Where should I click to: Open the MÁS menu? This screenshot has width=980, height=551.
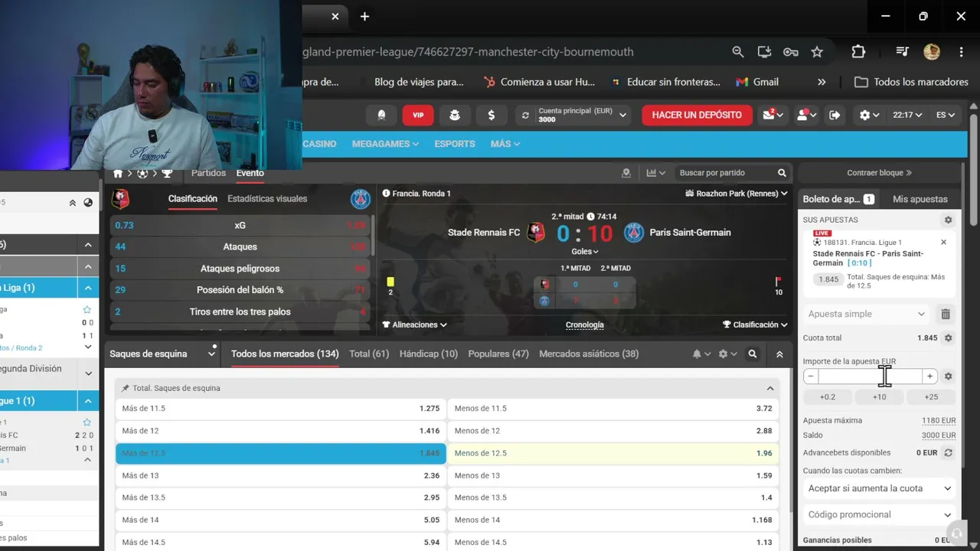point(505,144)
